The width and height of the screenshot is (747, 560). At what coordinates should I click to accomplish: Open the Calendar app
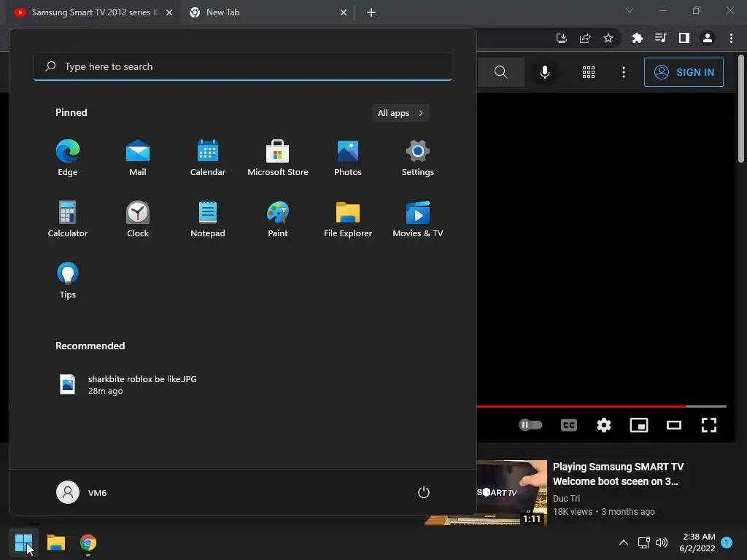pyautogui.click(x=208, y=158)
